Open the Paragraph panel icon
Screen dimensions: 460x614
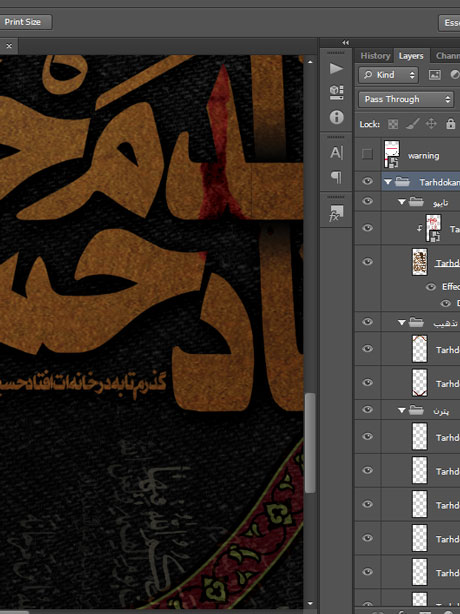point(336,177)
